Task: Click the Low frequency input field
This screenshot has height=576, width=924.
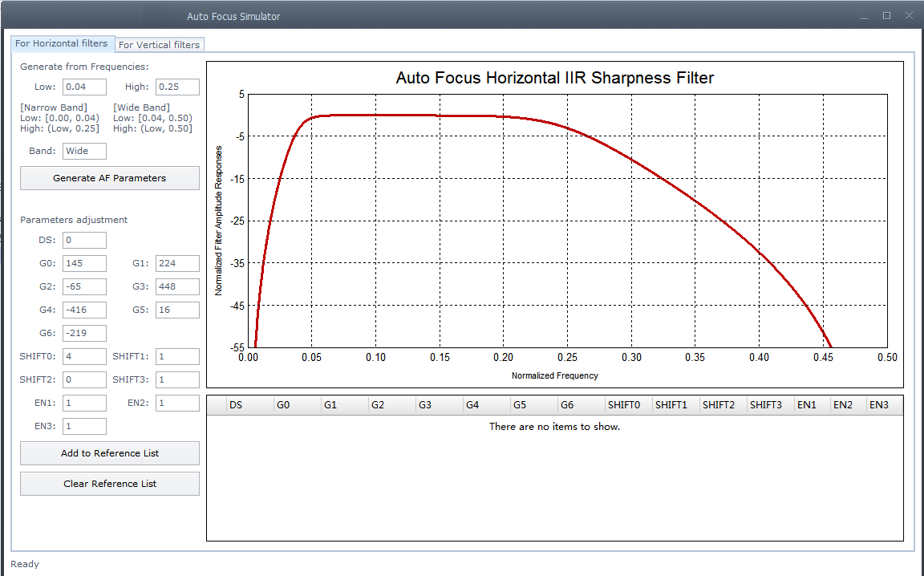Action: coord(85,87)
